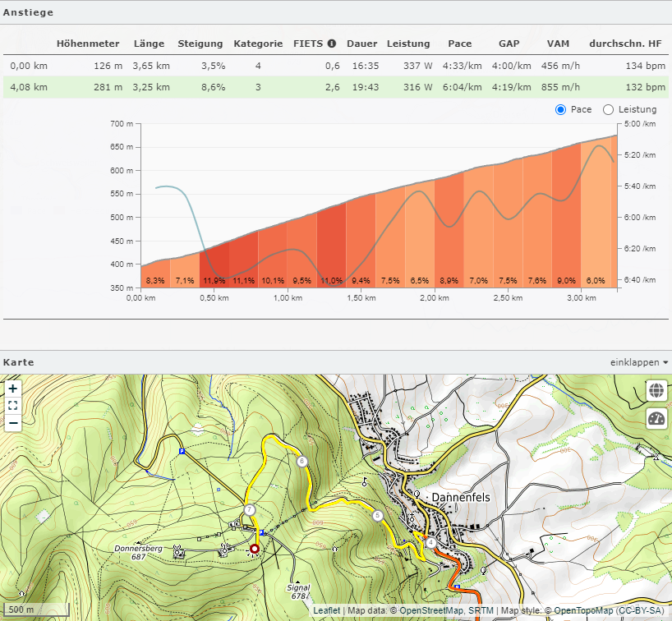
Task: Click kilometer marker 5 on the route
Action: point(378,516)
